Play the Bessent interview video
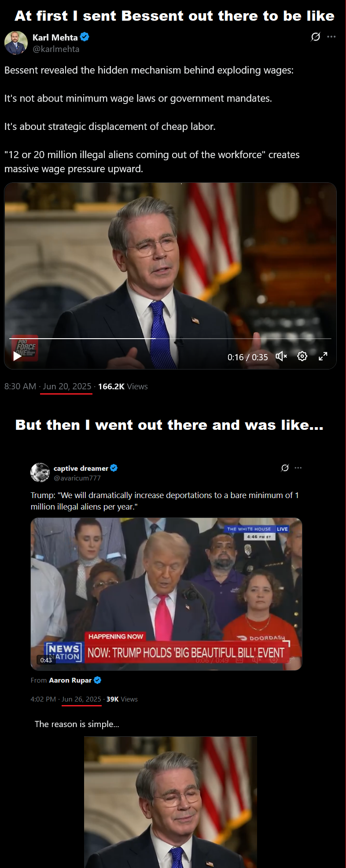 (17, 356)
